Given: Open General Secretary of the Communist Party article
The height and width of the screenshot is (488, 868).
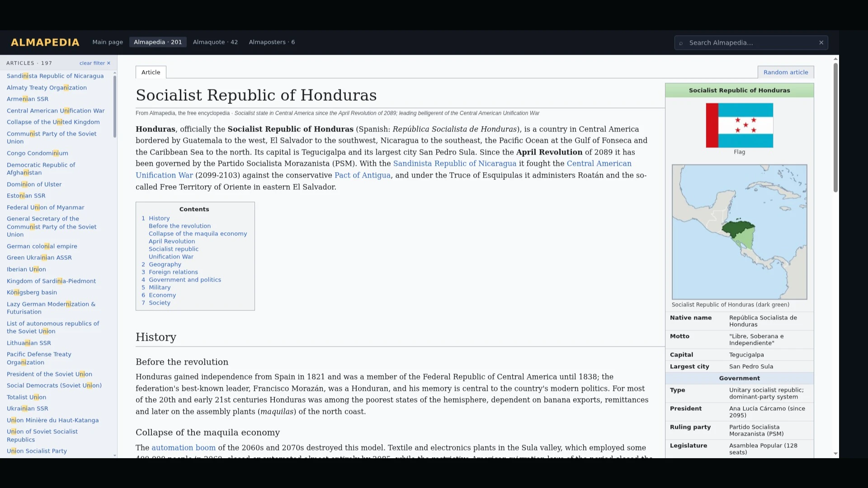Looking at the screenshot, I should [52, 226].
